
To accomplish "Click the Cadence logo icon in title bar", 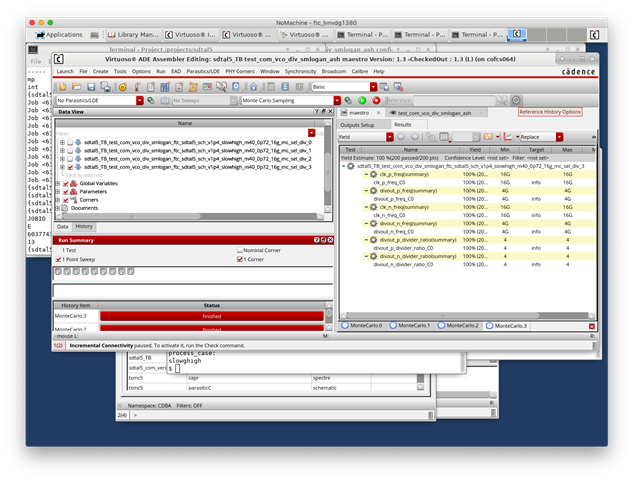I will click(x=59, y=58).
